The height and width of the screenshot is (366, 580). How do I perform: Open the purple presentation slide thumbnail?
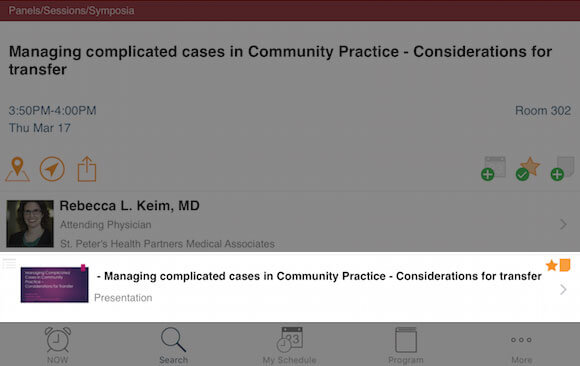click(54, 285)
